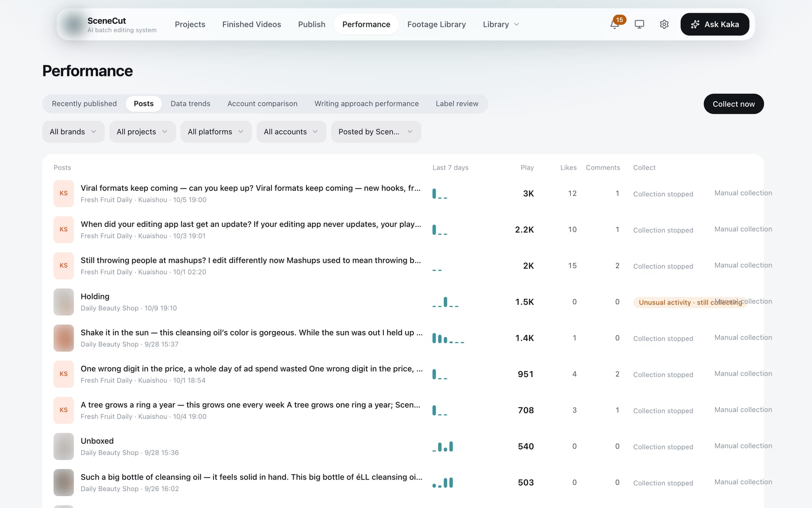Click KS badge of editing app update post
Screen dimensions: 812x508
tap(64, 229)
